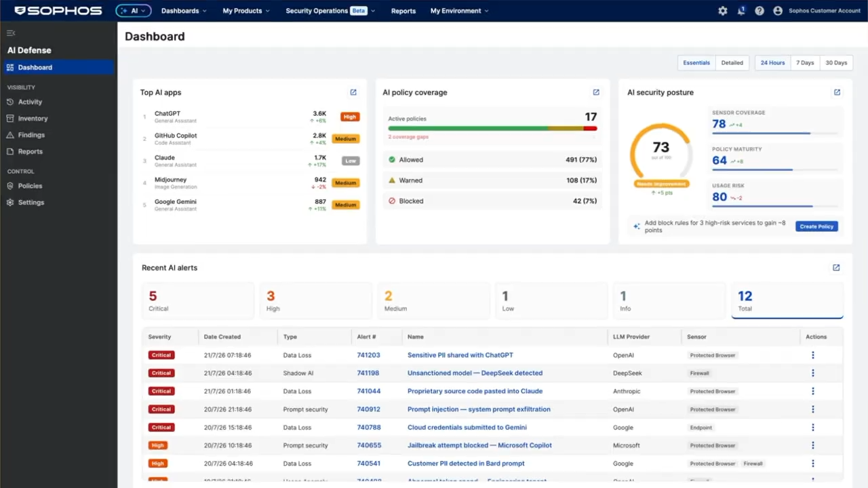This screenshot has width=868, height=488.
Task: Open Prompt injection system prompt exfiltration alert
Action: coord(479,409)
